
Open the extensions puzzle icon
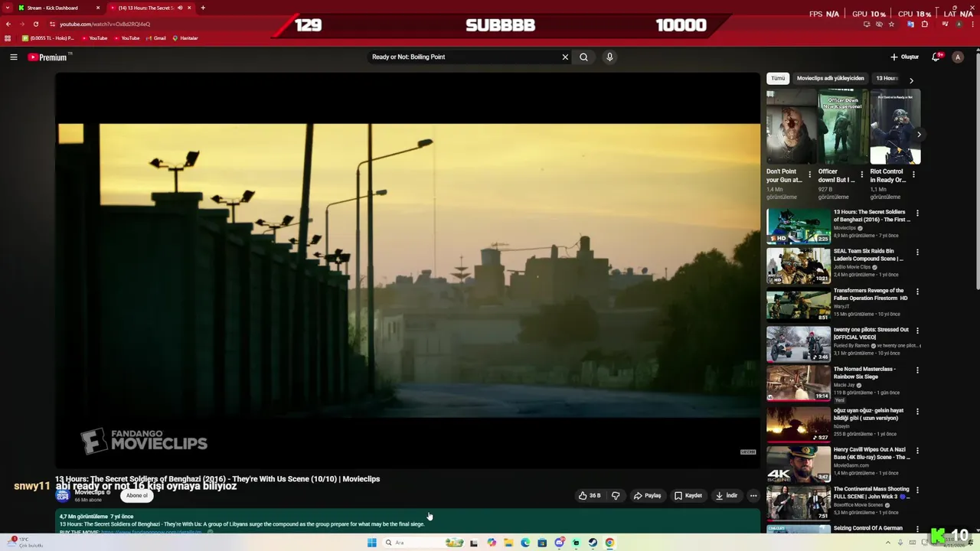[925, 24]
